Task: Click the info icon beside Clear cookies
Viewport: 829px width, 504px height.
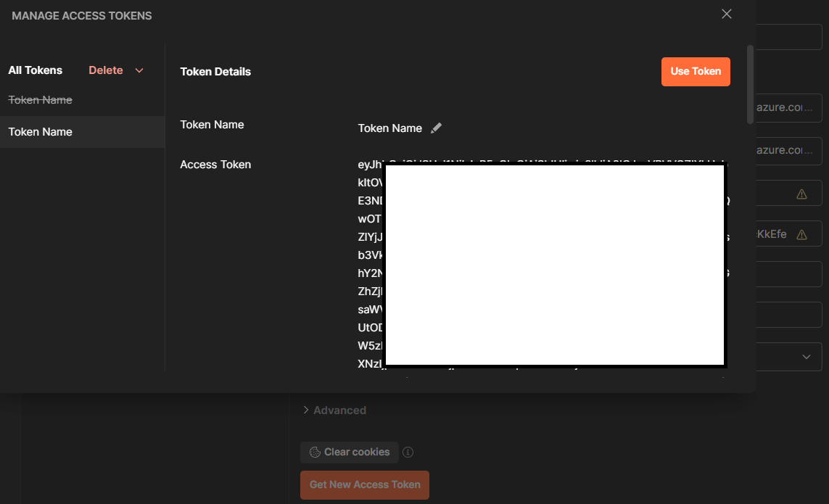Action: [x=408, y=453]
